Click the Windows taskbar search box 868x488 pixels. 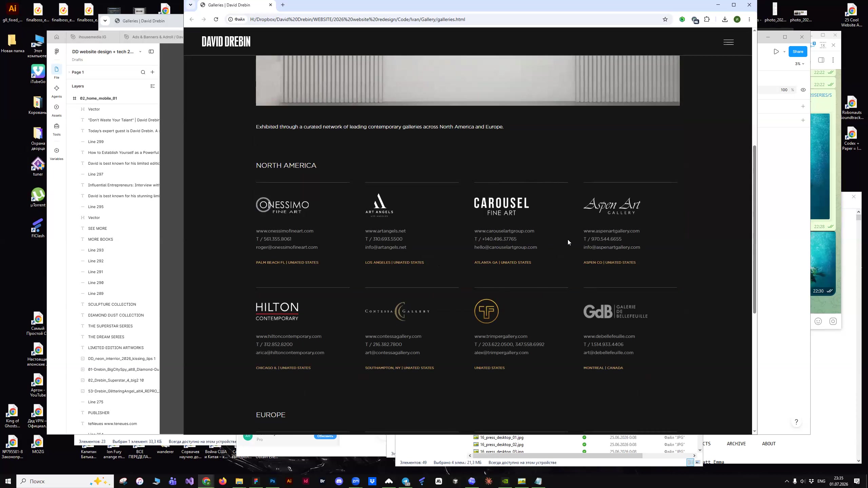pos(65,481)
